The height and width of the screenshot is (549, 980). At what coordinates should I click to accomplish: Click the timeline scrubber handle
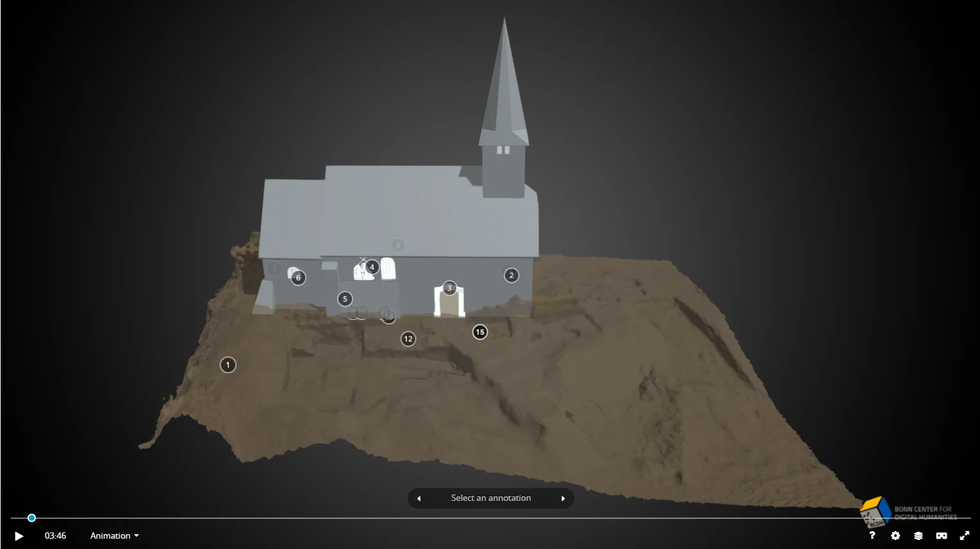point(31,518)
